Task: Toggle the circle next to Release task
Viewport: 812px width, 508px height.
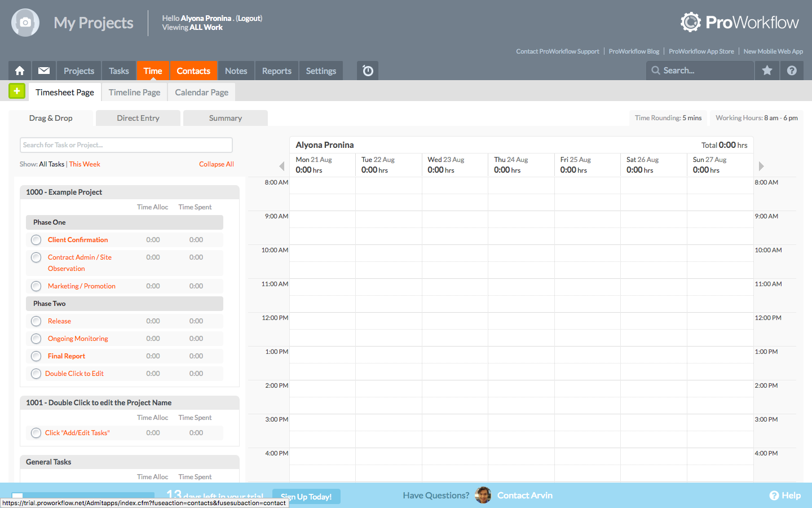Action: [36, 321]
